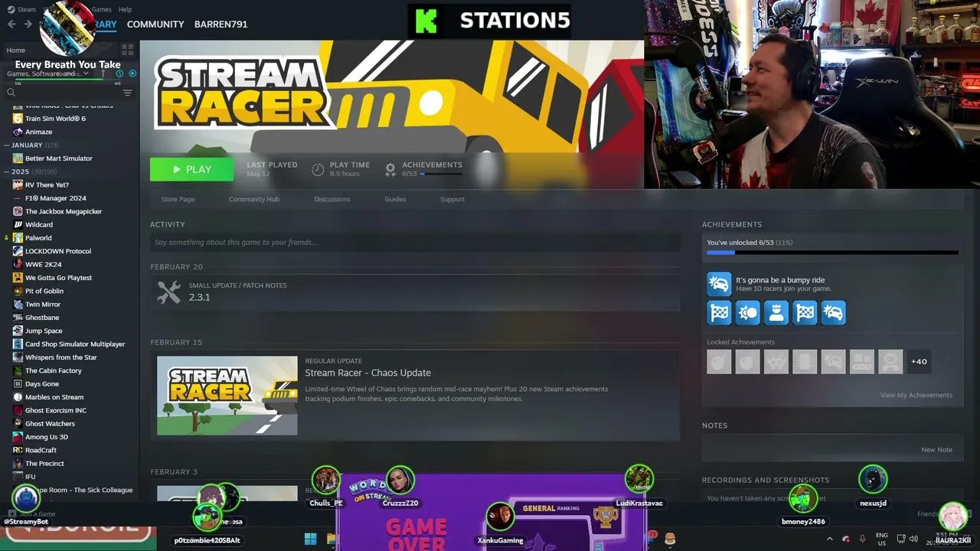Collapse the JANUARY group
This screenshot has height=551, width=980.
click(x=7, y=145)
